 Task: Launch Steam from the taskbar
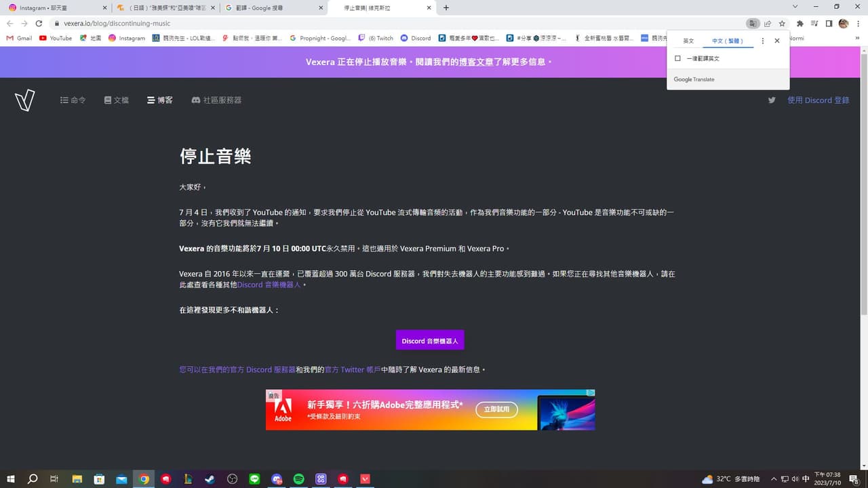point(210,479)
